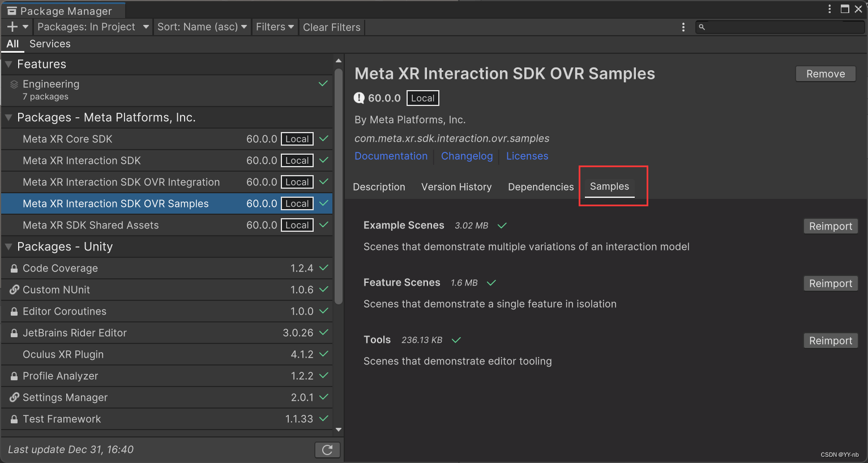Click the imported checkmark beside Tools
The image size is (868, 463).
point(456,340)
